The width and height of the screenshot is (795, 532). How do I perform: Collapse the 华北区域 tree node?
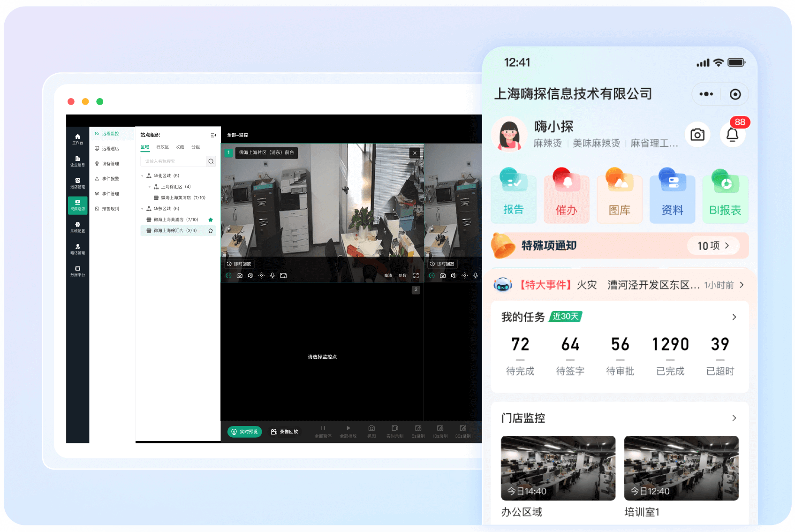(142, 176)
